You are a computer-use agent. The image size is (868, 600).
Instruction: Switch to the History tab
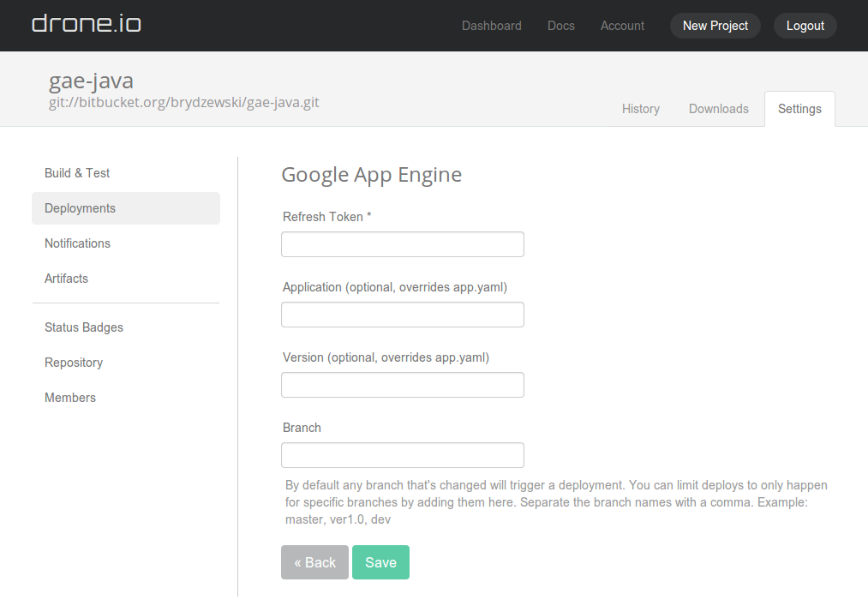640,109
